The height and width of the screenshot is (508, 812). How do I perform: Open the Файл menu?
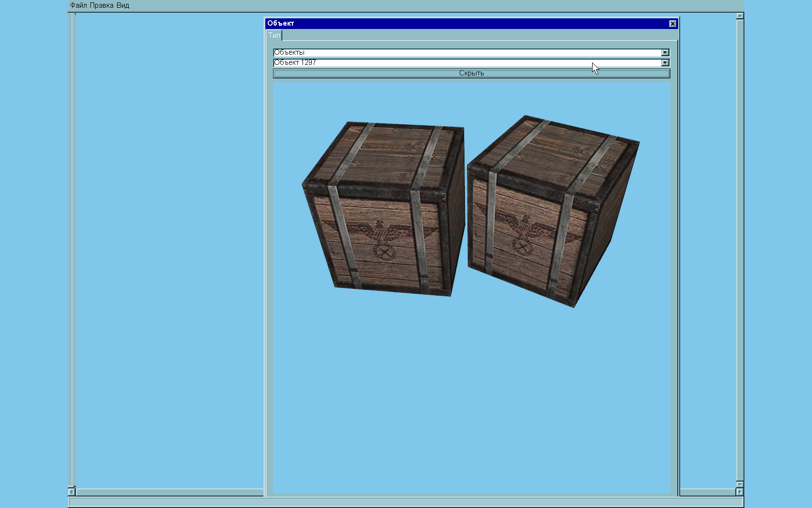click(78, 5)
